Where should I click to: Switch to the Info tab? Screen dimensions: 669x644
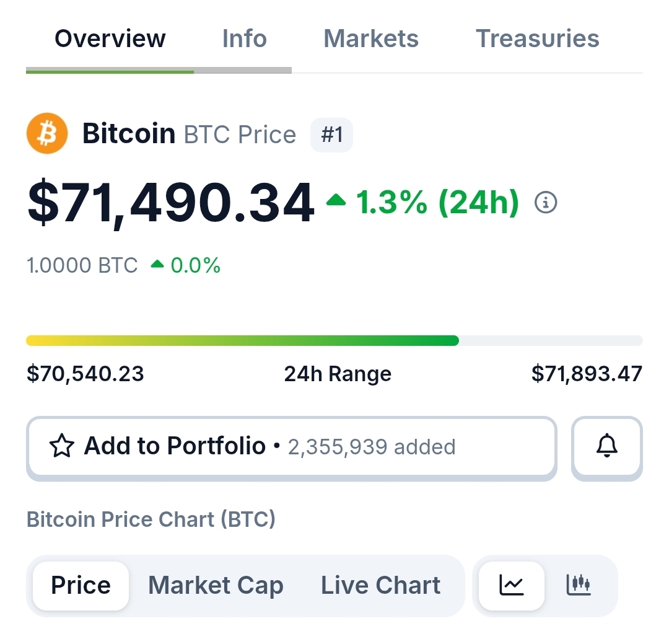point(244,39)
